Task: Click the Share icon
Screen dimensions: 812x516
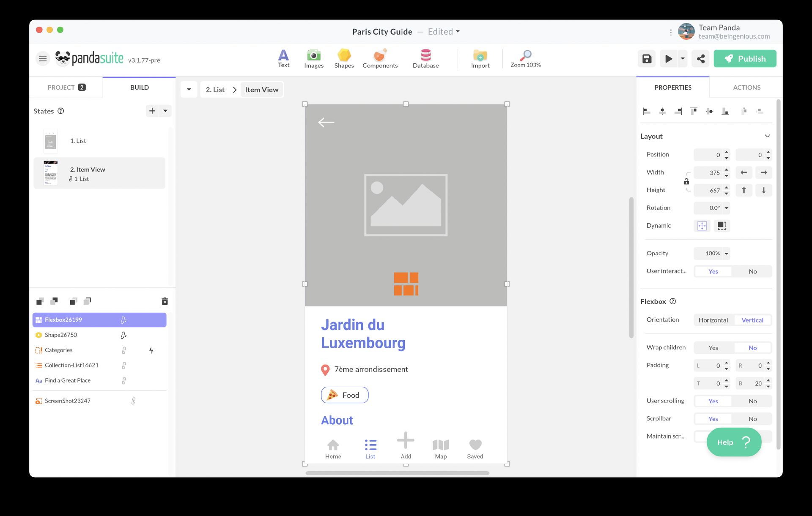Action: 700,58
